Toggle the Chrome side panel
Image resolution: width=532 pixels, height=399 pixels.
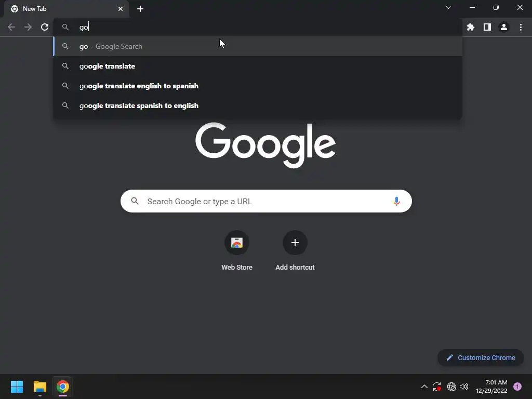[487, 27]
